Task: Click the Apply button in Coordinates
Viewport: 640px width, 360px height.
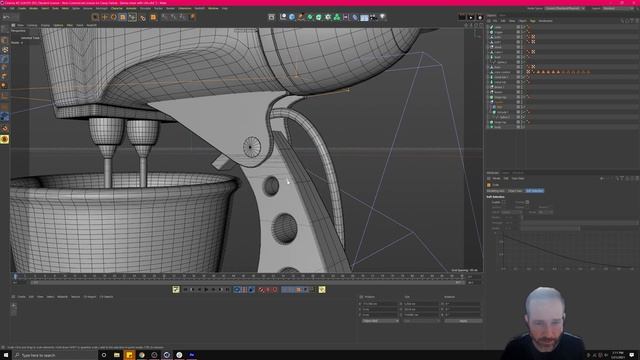Action: coord(463,321)
